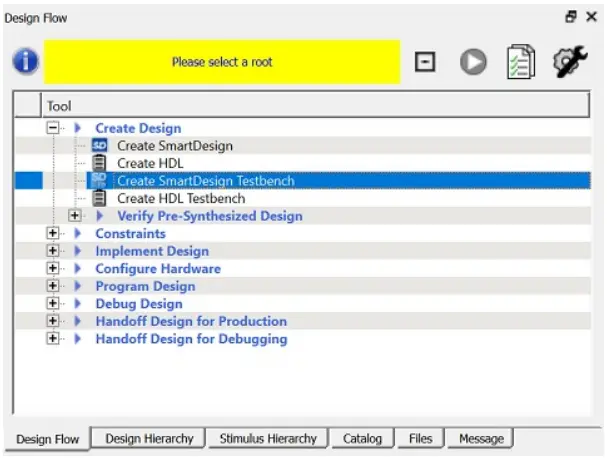Open the gear and wrench settings icon
Viewport: 607px width, 458px height.
pyautogui.click(x=570, y=61)
